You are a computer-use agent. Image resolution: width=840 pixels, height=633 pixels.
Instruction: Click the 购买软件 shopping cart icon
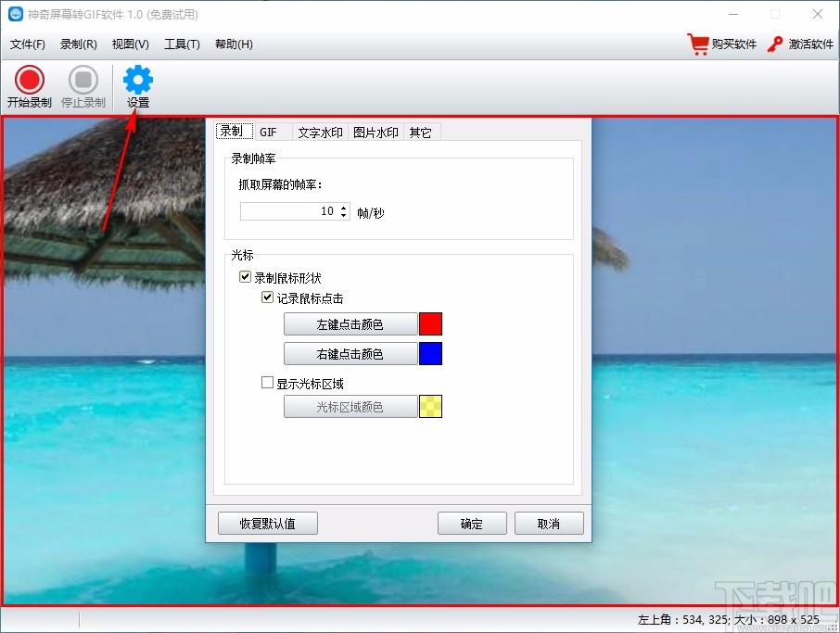coord(698,43)
